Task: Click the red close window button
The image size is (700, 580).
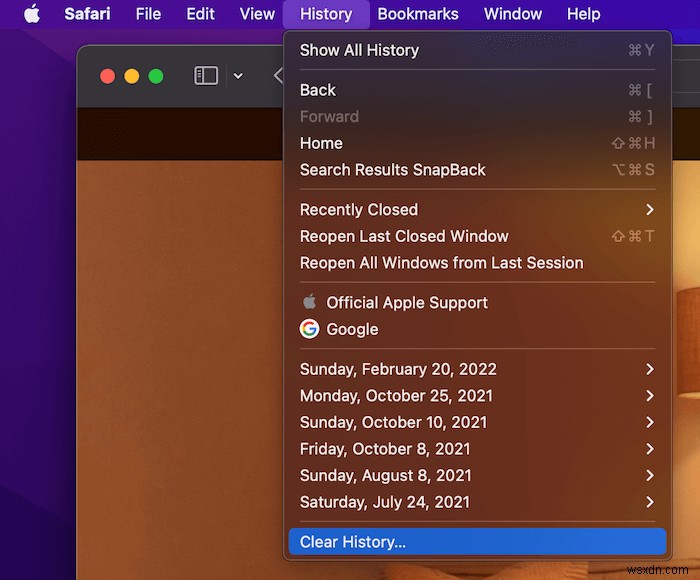Action: 108,76
